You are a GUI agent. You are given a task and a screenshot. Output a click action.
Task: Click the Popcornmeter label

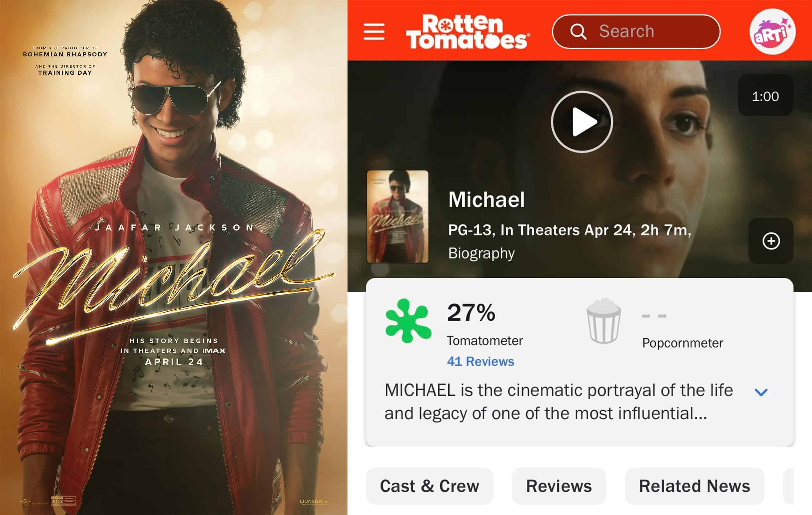[683, 343]
